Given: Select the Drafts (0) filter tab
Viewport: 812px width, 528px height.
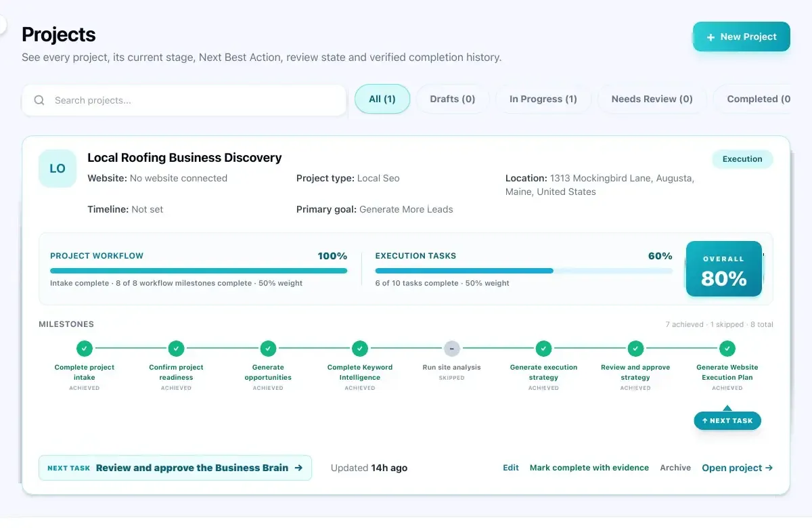Looking at the screenshot, I should click(x=453, y=99).
